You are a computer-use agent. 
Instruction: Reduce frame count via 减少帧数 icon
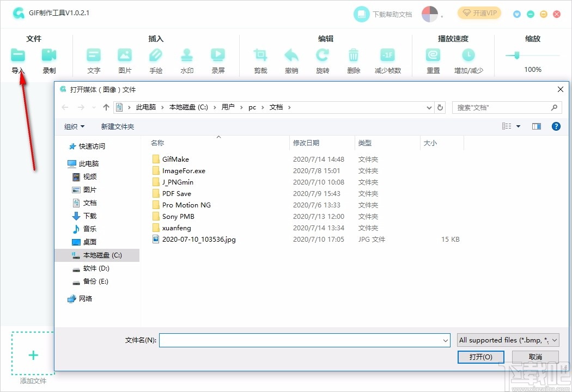(388, 54)
